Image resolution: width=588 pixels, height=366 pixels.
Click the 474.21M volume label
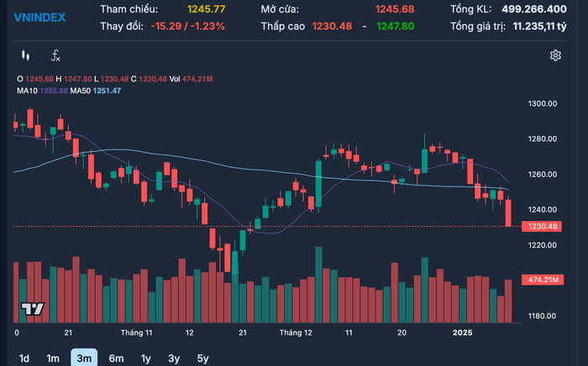543,280
